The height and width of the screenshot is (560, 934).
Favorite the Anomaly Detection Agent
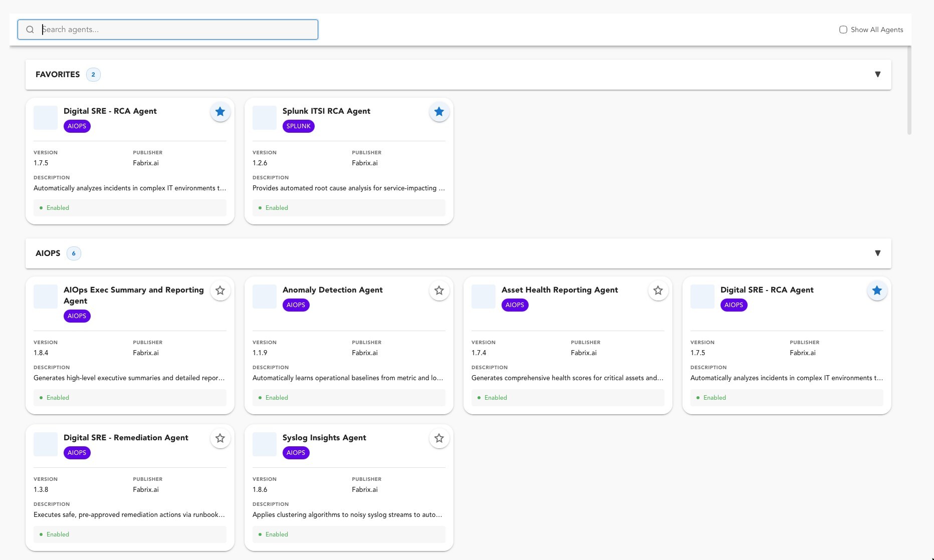[439, 290]
